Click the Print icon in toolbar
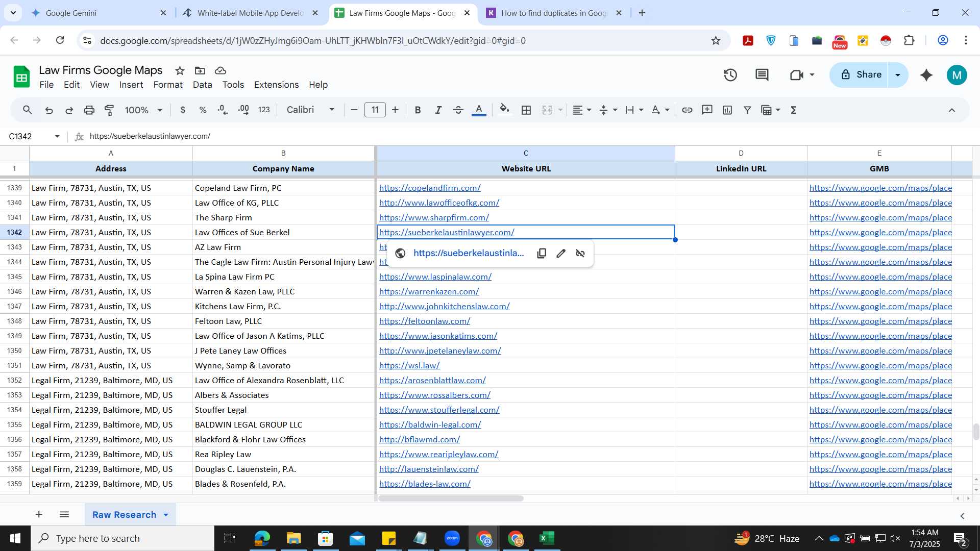Viewport: 980px width, 551px height. (x=89, y=110)
